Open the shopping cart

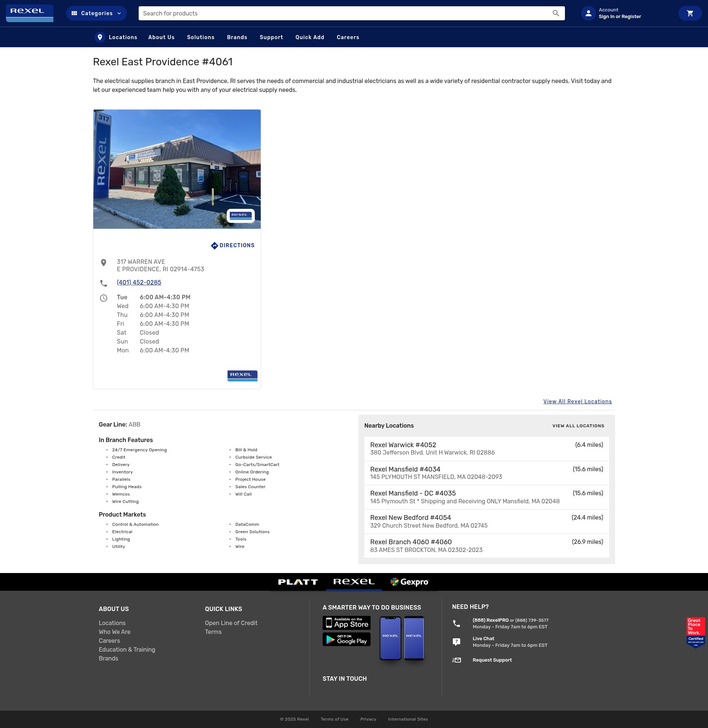click(x=690, y=13)
